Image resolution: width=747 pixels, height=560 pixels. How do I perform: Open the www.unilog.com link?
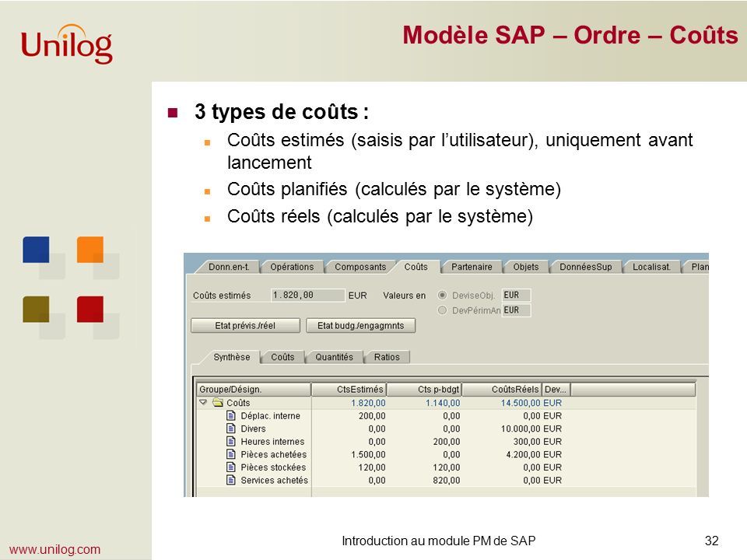click(54, 550)
